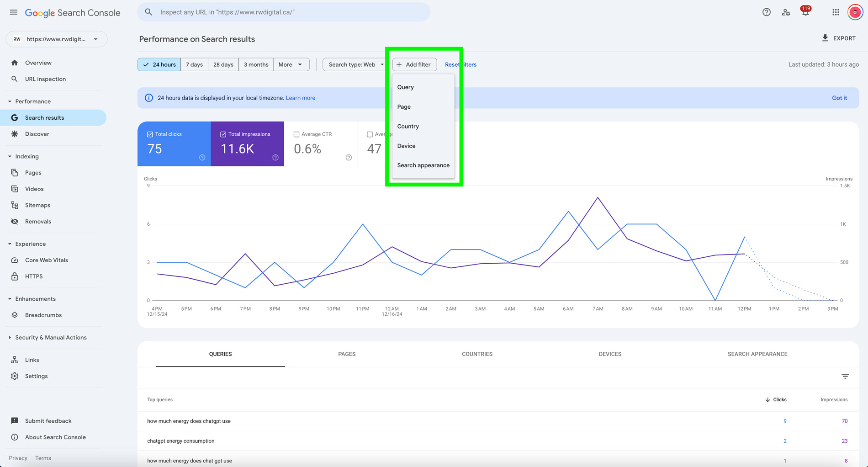Image resolution: width=868 pixels, height=467 pixels.
Task: Choose Country from the filter menu
Action: (423, 127)
